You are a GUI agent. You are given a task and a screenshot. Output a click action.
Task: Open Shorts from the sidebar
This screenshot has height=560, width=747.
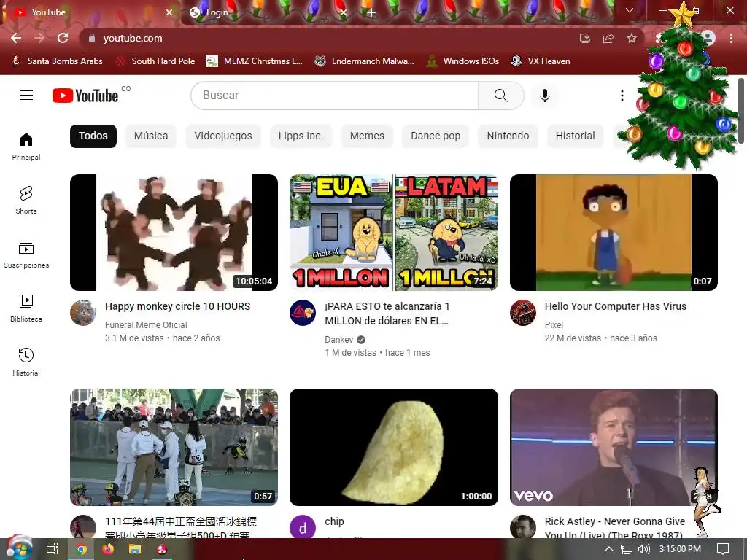pos(26,200)
